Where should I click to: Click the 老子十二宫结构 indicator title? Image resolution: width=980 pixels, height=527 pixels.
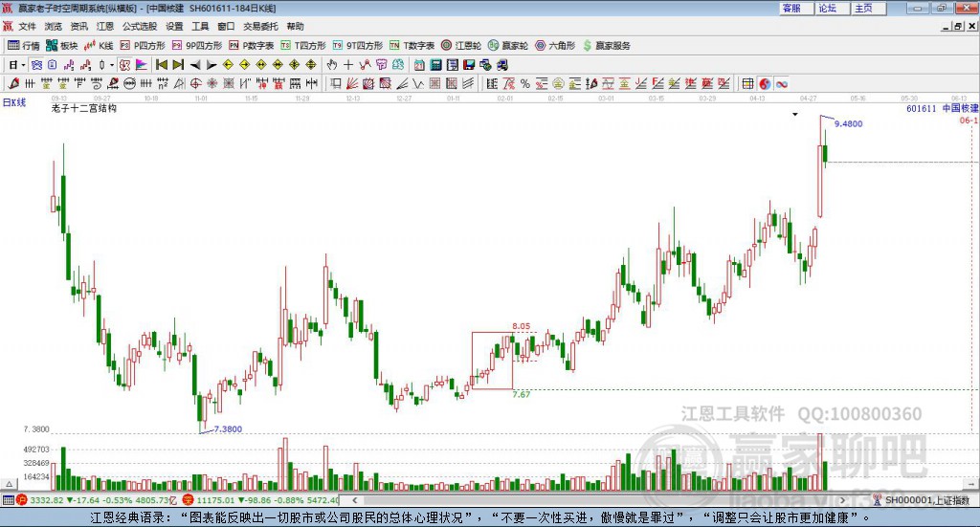[84, 108]
